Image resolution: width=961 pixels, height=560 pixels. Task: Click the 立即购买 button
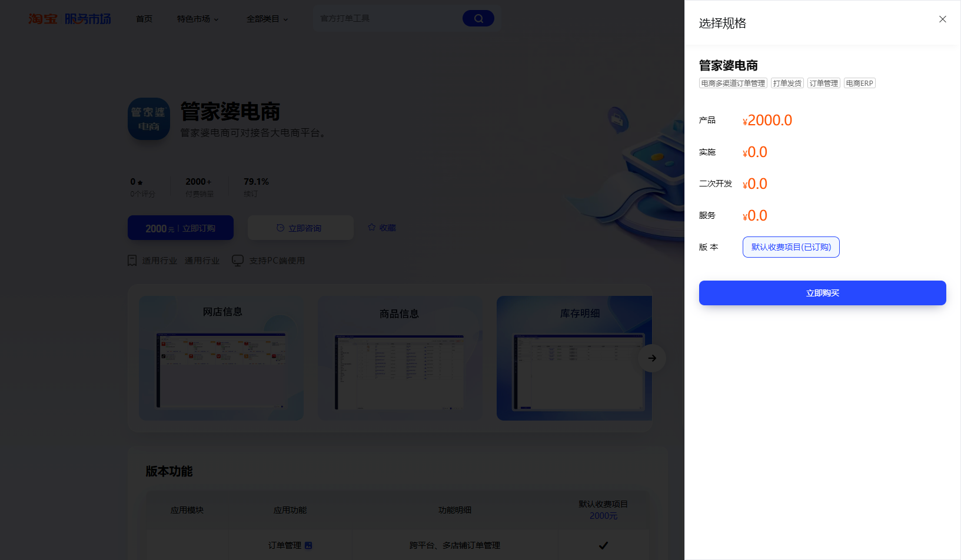click(x=822, y=293)
